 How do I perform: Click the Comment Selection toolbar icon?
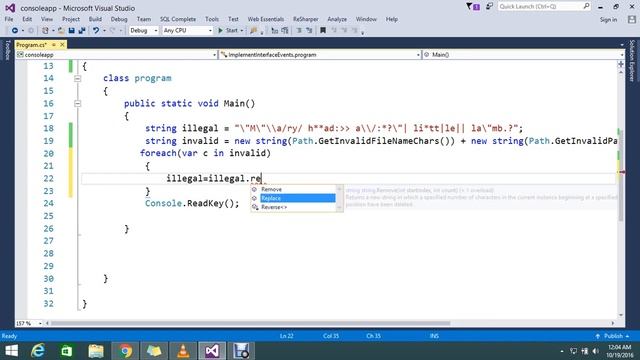(x=299, y=31)
